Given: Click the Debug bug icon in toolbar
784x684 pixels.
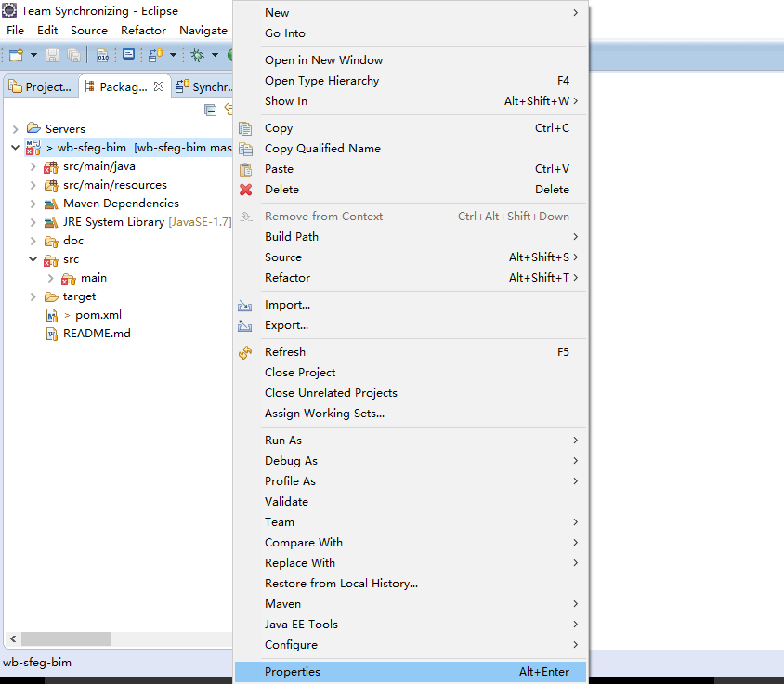Looking at the screenshot, I should click(x=197, y=56).
